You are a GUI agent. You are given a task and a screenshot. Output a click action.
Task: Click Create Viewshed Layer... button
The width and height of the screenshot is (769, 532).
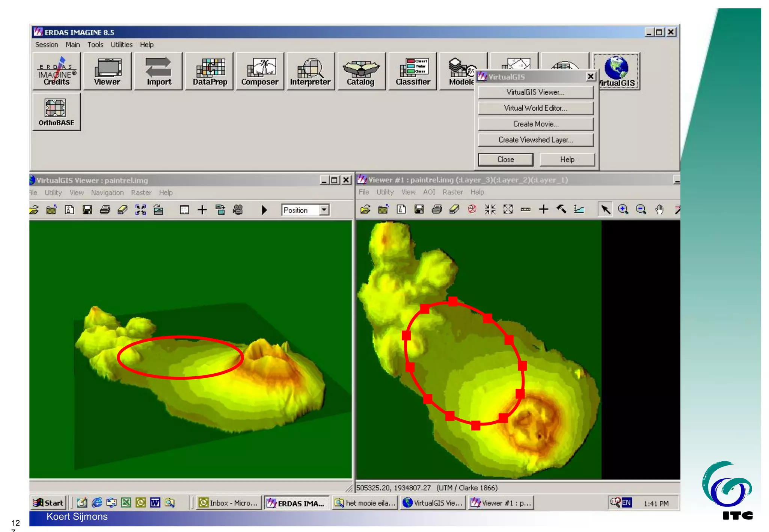(535, 140)
